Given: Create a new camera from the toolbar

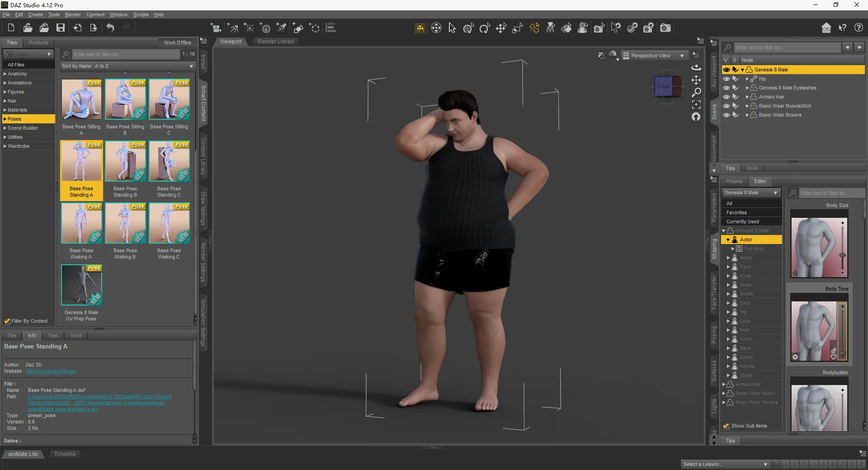Looking at the screenshot, I should click(x=216, y=28).
